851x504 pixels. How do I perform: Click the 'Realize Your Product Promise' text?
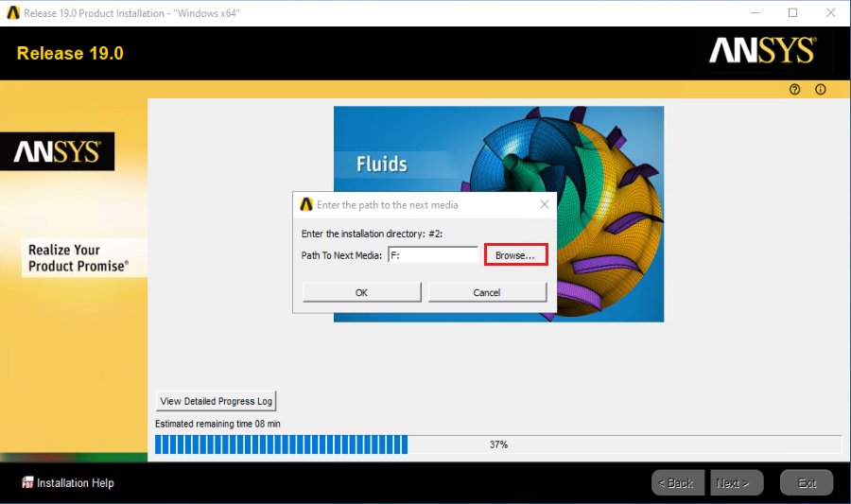(78, 258)
